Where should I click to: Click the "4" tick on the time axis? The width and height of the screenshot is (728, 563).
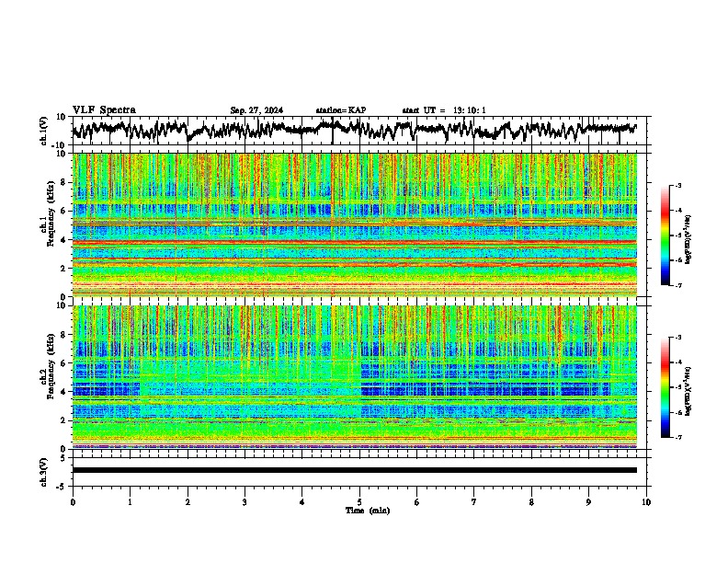[302, 502]
